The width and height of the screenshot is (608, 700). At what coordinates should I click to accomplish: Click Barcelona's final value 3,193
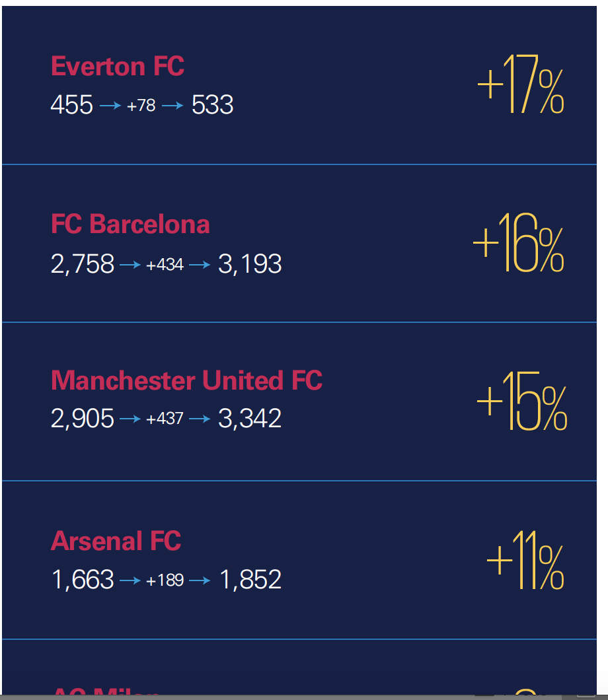pyautogui.click(x=250, y=264)
